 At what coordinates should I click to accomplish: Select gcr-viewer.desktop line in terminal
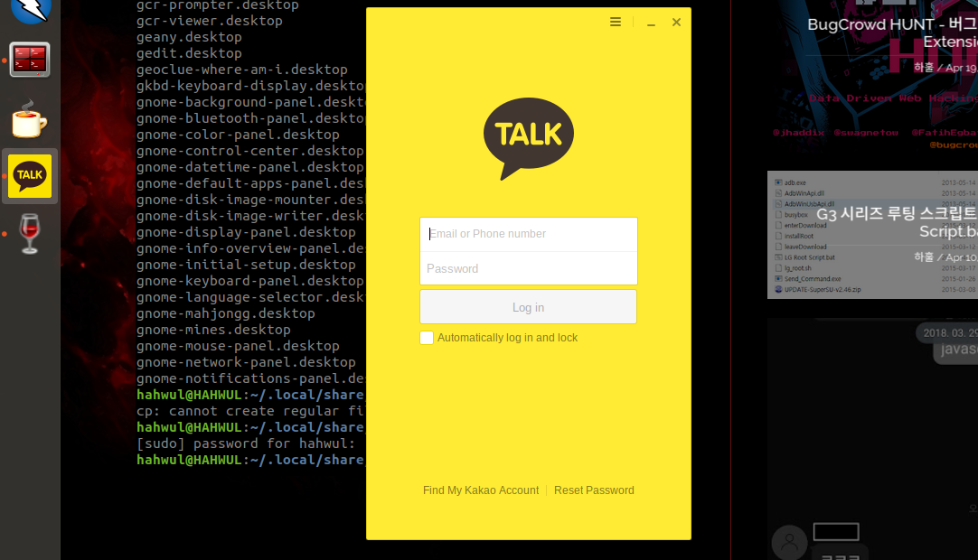[x=210, y=21]
